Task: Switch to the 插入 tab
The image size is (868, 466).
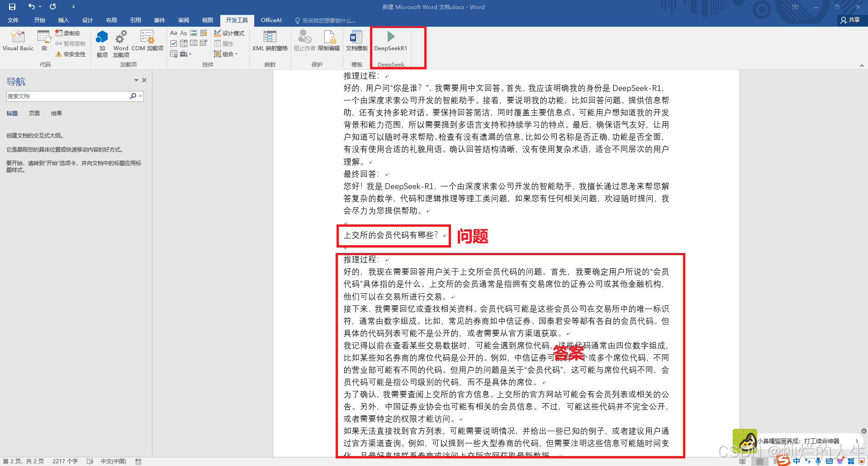Action: (x=64, y=20)
